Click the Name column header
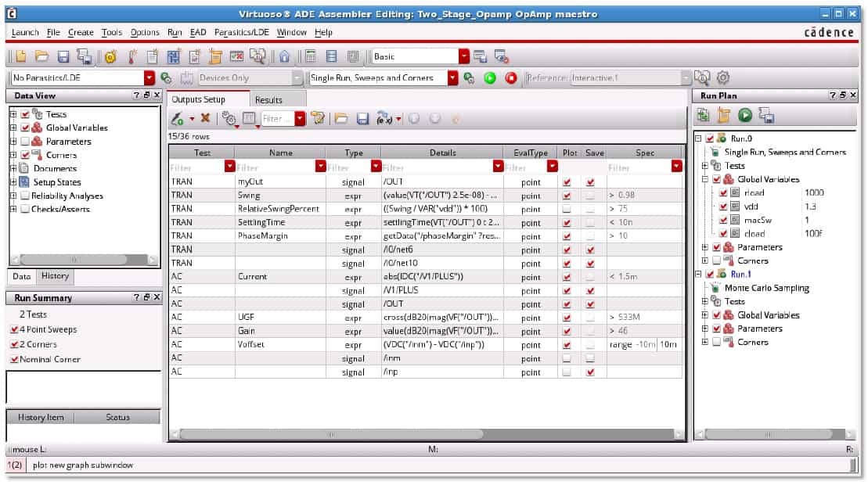 pos(281,153)
